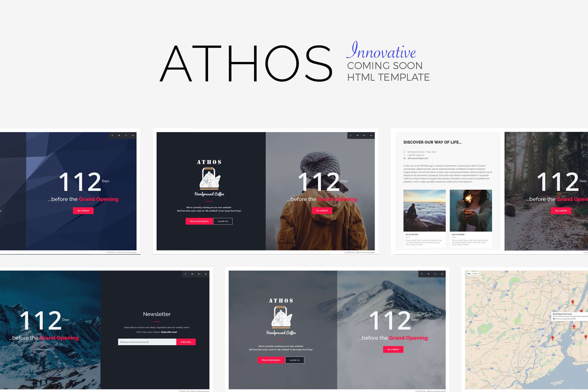Switch map to Satellite view

coord(475,274)
